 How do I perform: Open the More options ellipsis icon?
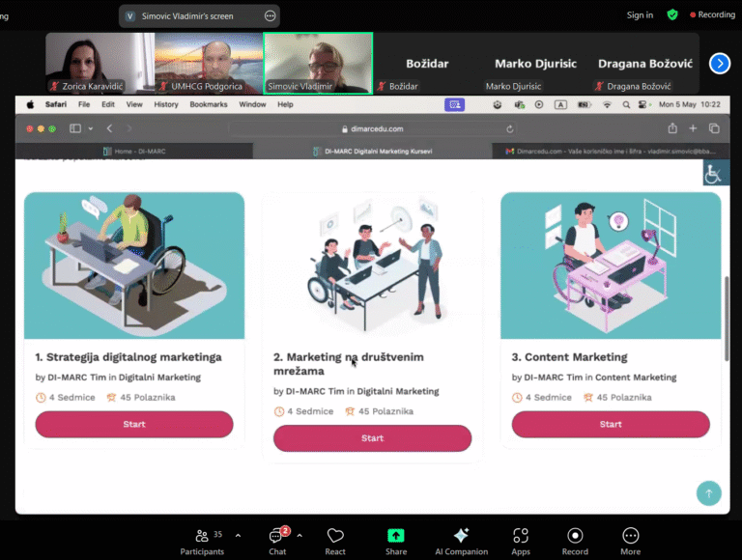coord(630,536)
